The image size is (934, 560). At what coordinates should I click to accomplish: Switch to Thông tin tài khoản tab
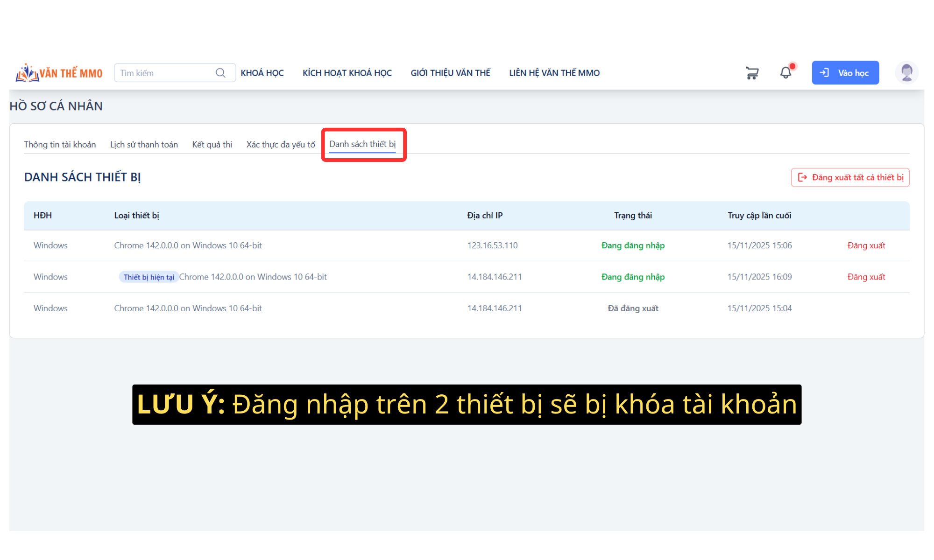coord(60,145)
